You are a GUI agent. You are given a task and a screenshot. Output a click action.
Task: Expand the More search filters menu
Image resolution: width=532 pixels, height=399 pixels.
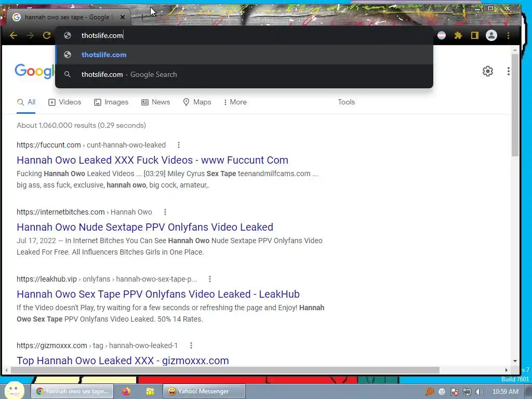235,102
